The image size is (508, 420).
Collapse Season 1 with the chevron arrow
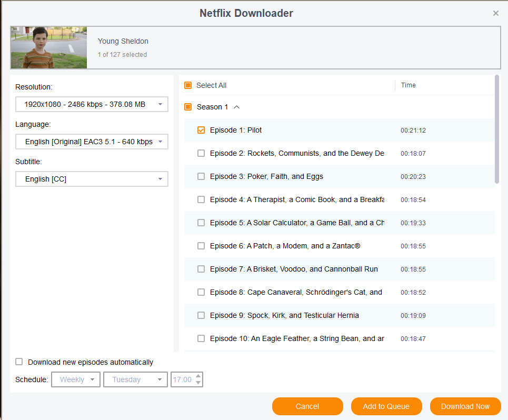tap(237, 107)
